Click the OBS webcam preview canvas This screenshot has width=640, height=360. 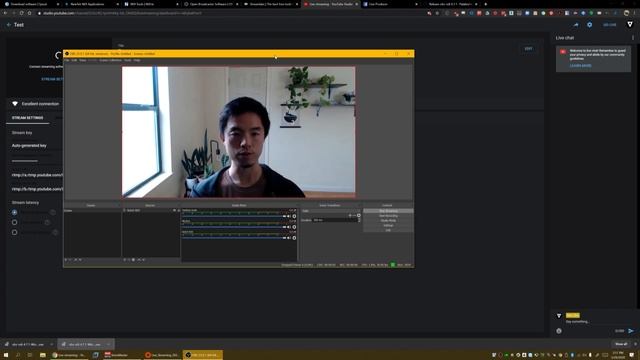coord(238,132)
